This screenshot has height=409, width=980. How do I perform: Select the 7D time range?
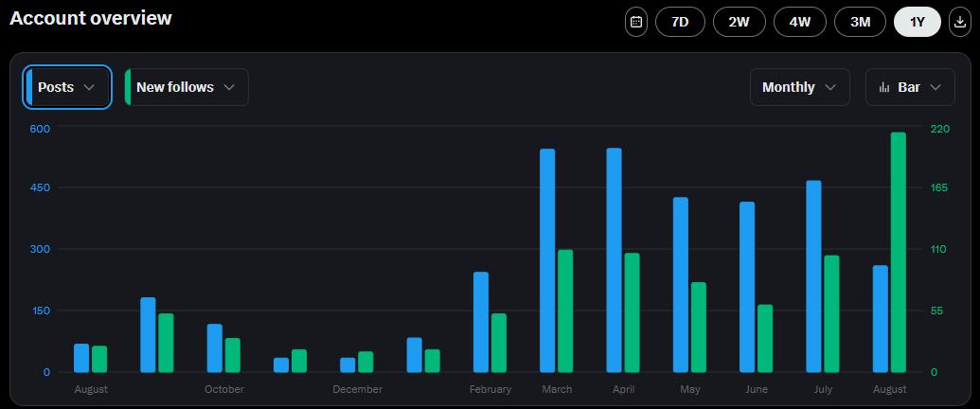click(680, 22)
